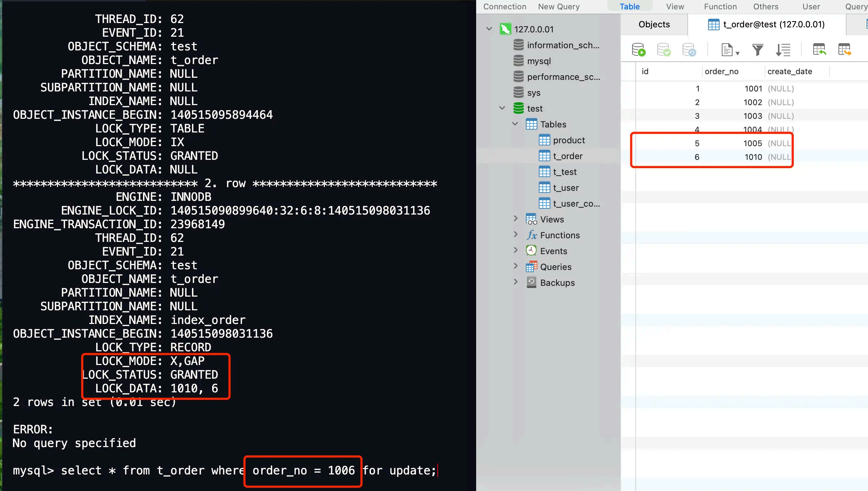Collapse the test database chevron
Image resolution: width=868 pixels, height=491 pixels.
pyautogui.click(x=502, y=108)
